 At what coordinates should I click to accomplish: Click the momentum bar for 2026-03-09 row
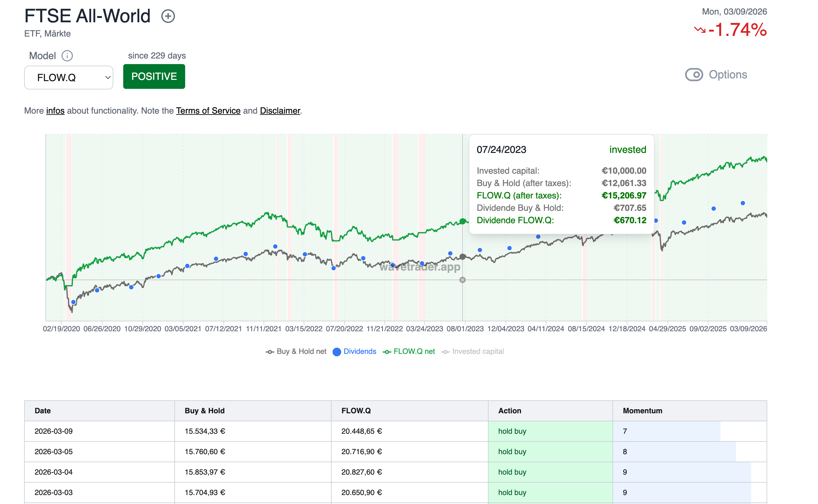667,431
